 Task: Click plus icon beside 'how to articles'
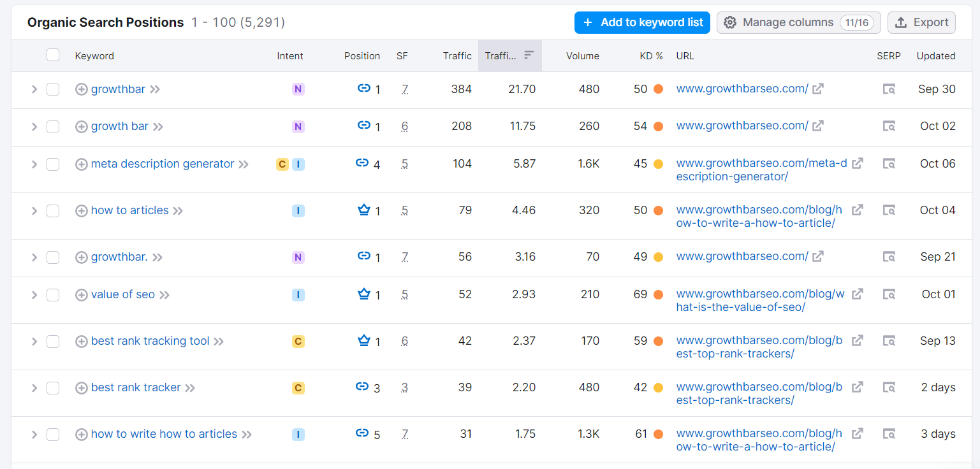(82, 211)
